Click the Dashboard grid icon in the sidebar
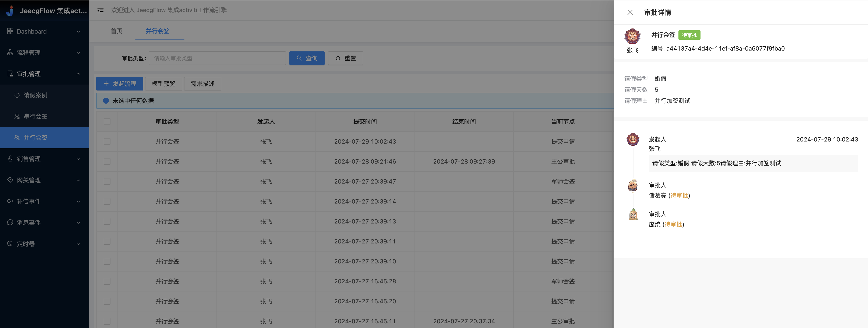 [10, 31]
